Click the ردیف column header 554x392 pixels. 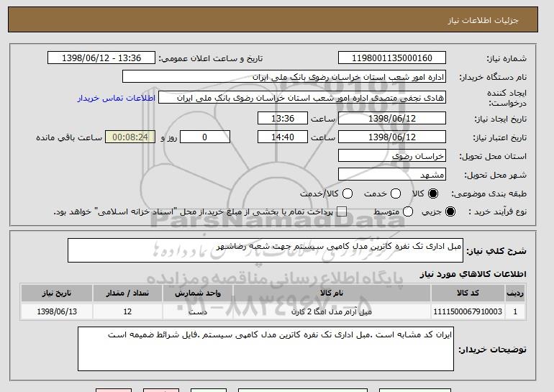pos(515,293)
